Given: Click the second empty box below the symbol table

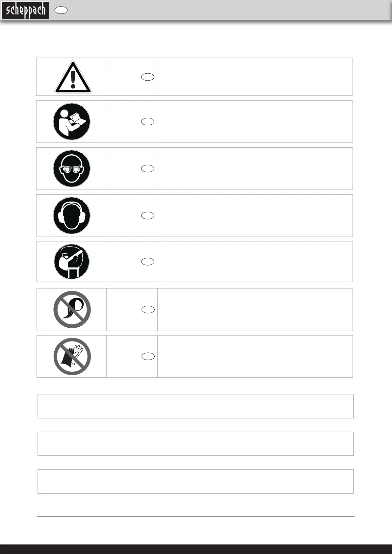Looking at the screenshot, I should pos(196,444).
